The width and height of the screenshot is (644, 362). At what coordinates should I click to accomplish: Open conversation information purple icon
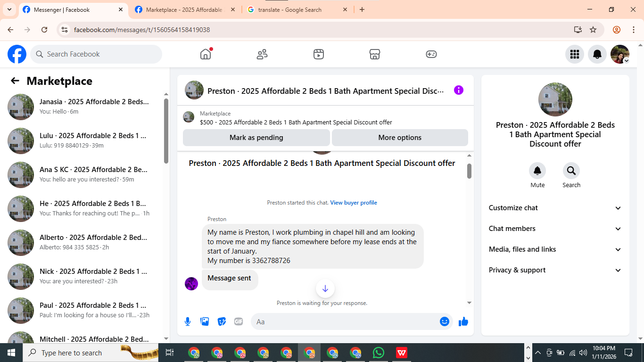coord(459,90)
